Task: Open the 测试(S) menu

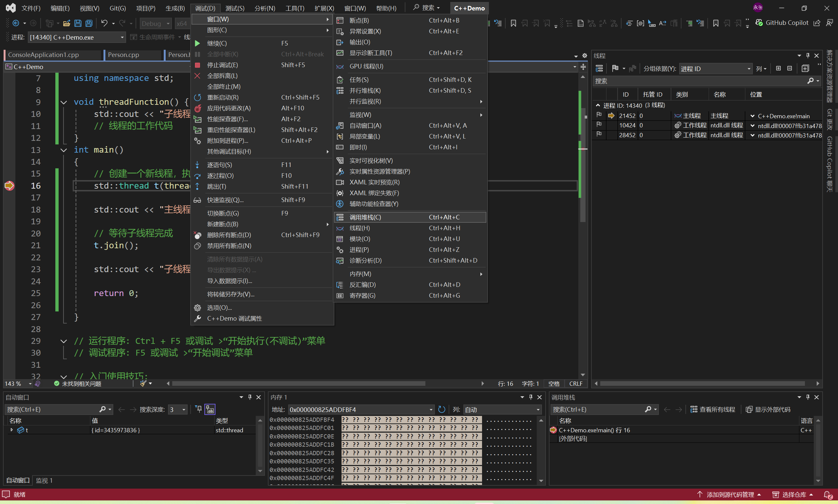Action: tap(235, 8)
